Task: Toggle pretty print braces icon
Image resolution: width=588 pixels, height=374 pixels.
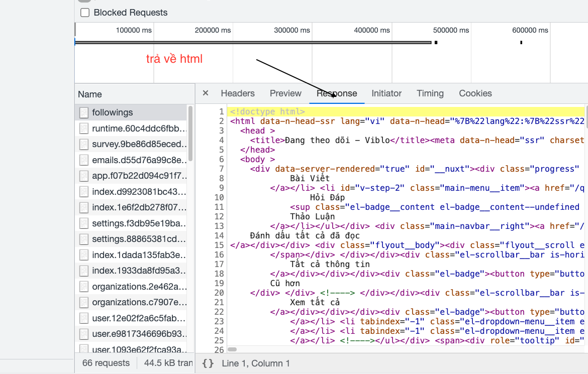Action: coord(208,363)
